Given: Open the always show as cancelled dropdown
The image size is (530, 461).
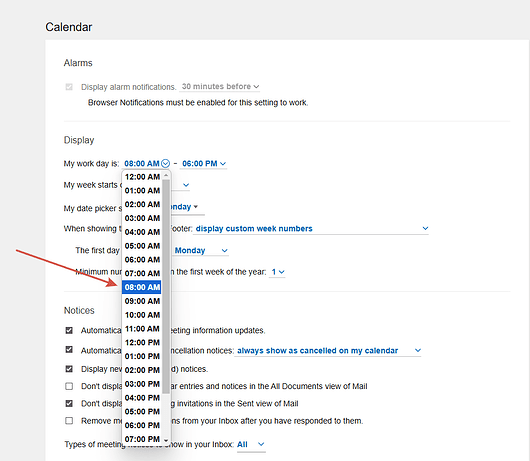Looking at the screenshot, I should pos(328,350).
